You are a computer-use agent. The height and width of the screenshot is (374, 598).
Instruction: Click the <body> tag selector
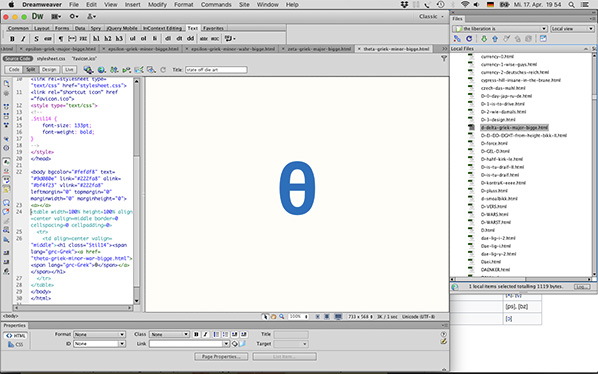tap(11, 316)
